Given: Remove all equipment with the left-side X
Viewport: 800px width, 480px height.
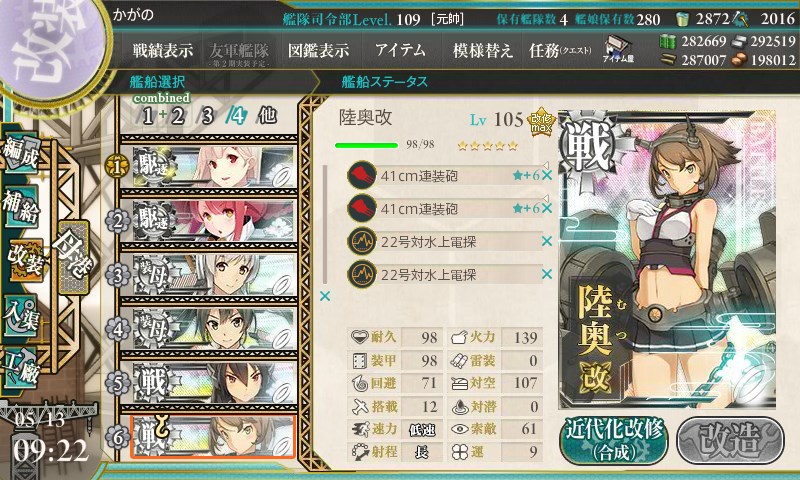Looking at the screenshot, I should [x=324, y=296].
